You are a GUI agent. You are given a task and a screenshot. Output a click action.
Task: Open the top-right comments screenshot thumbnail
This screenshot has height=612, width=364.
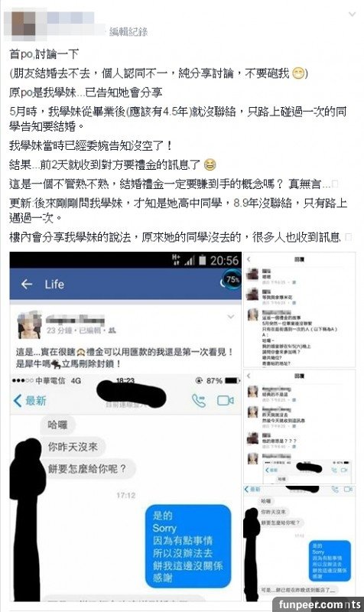coord(299,310)
